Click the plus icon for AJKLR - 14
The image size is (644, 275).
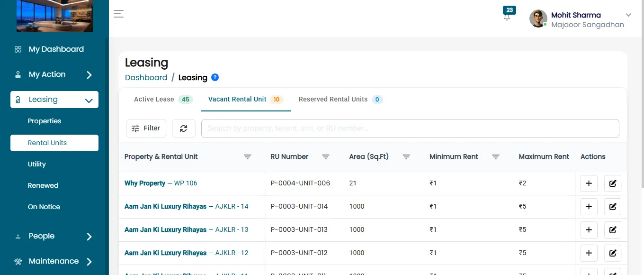click(x=589, y=207)
